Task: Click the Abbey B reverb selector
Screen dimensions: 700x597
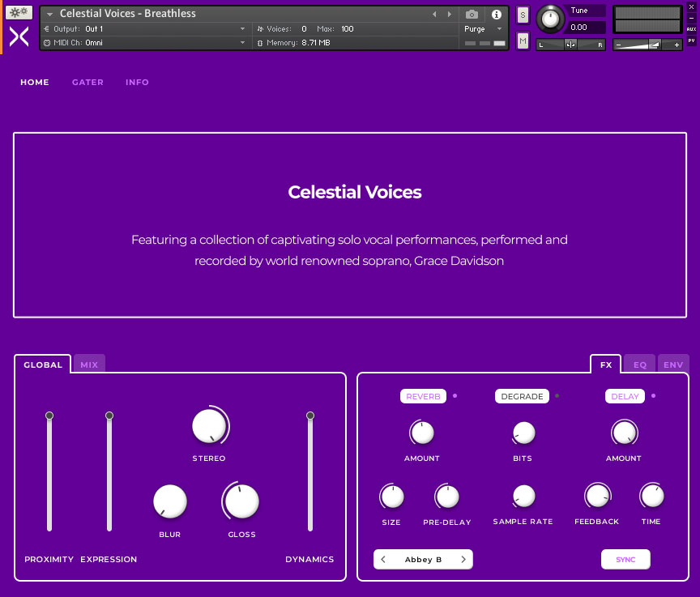Action: (423, 560)
